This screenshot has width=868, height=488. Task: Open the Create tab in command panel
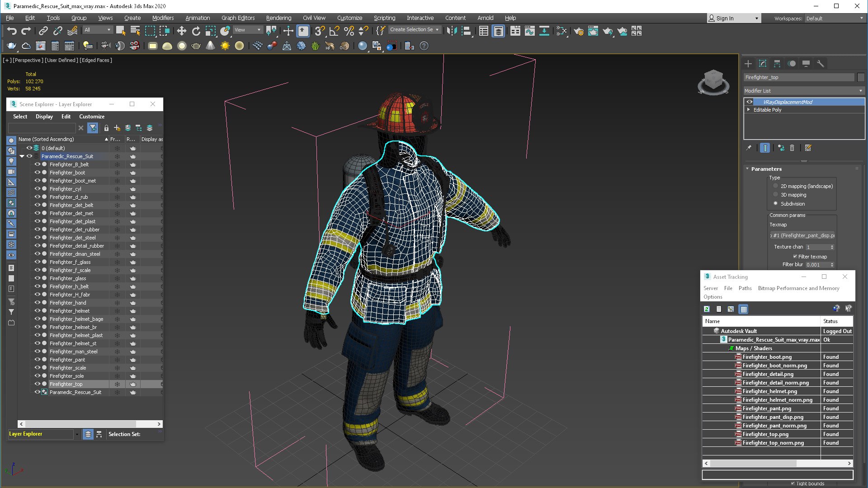(x=748, y=64)
